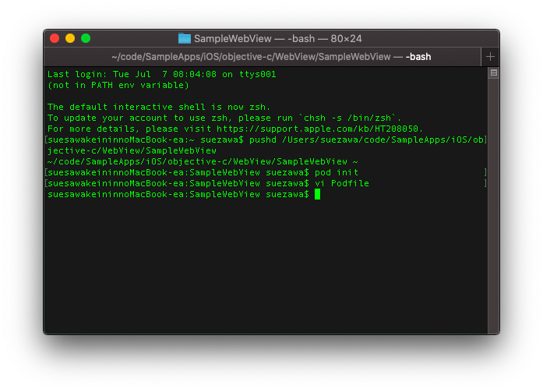Click the green cursor block at the prompt
The width and height of the screenshot is (543, 392).
tap(317, 194)
